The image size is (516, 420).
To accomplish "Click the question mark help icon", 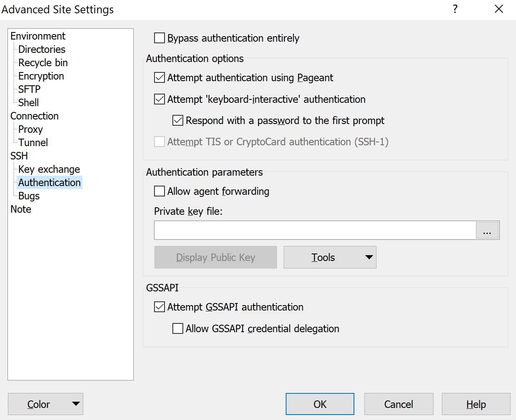I will point(455,9).
